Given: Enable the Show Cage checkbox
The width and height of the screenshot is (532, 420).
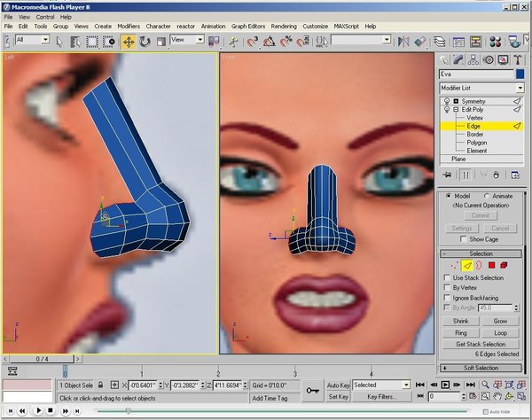Looking at the screenshot, I should [463, 239].
